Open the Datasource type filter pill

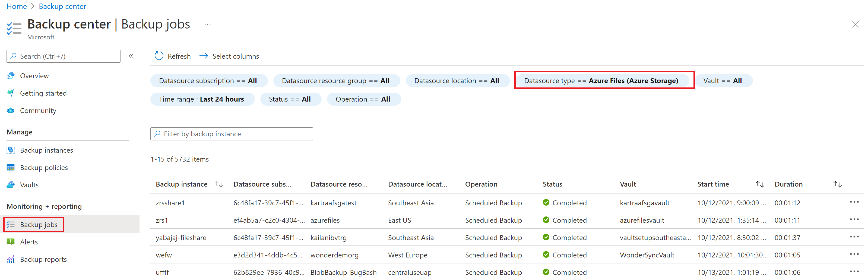click(x=601, y=81)
